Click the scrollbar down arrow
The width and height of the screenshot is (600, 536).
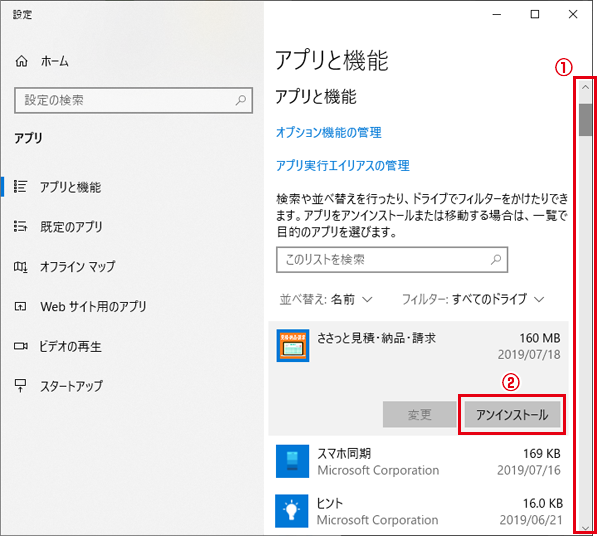click(x=585, y=523)
